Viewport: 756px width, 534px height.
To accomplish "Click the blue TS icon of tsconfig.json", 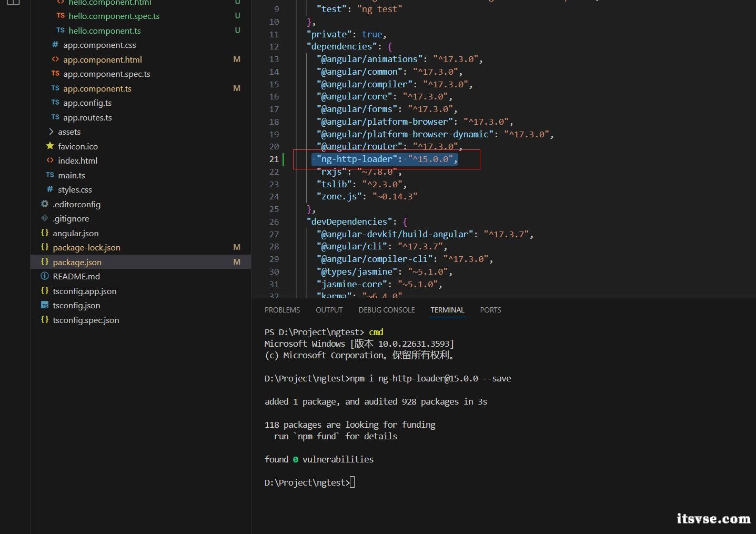I will pyautogui.click(x=45, y=305).
